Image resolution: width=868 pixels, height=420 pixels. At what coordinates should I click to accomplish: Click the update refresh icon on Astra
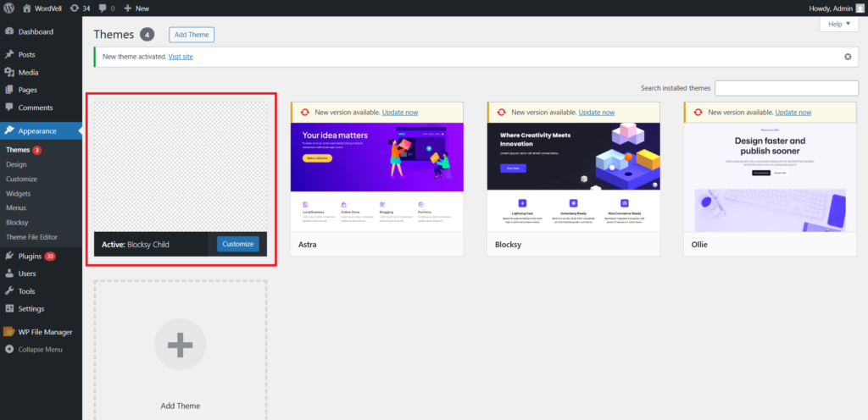pyautogui.click(x=304, y=112)
